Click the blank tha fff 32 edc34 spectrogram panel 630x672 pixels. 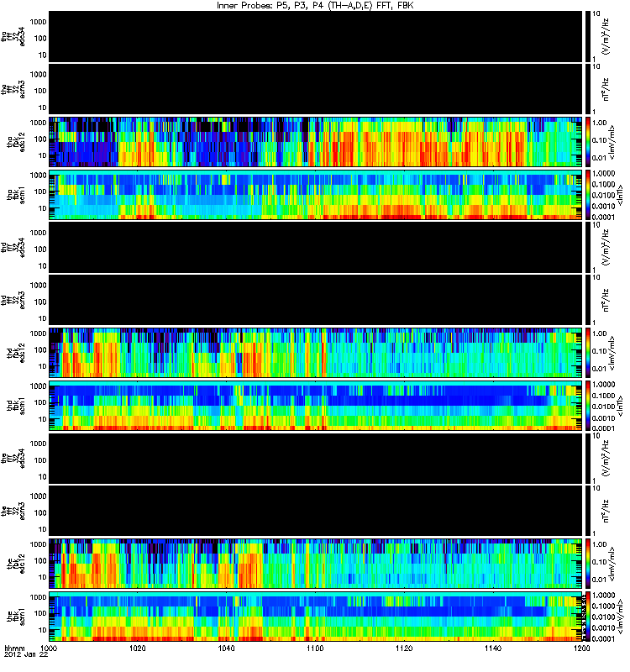316,37
